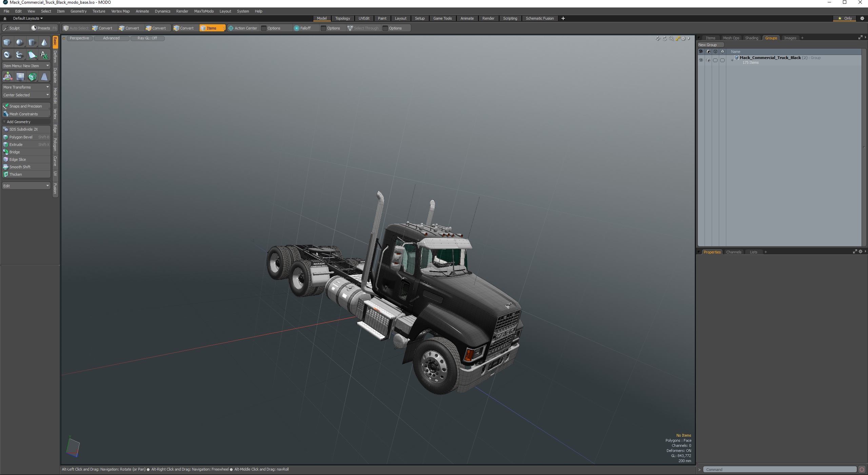Activate the Taper grid tool icon
Screen dimensions: 868x475
[x=44, y=77]
